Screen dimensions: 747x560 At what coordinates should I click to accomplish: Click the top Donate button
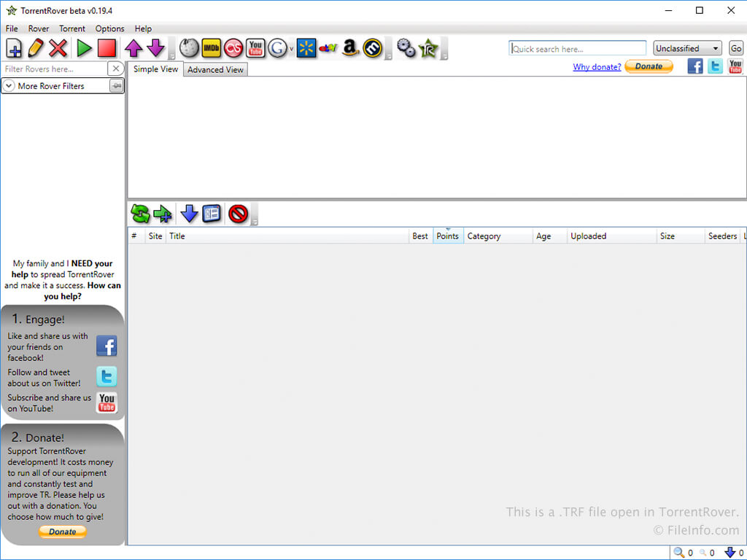[649, 66]
